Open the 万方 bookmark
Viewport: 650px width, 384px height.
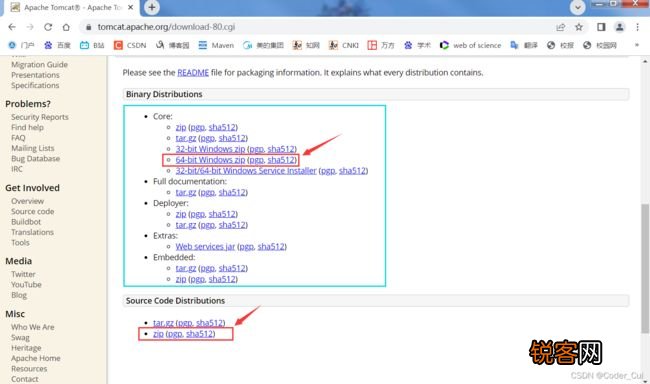click(381, 45)
